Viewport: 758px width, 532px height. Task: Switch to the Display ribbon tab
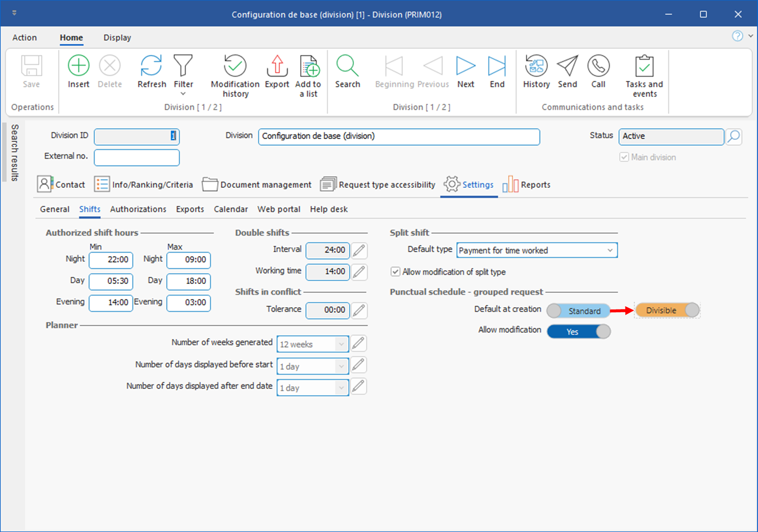[117, 37]
